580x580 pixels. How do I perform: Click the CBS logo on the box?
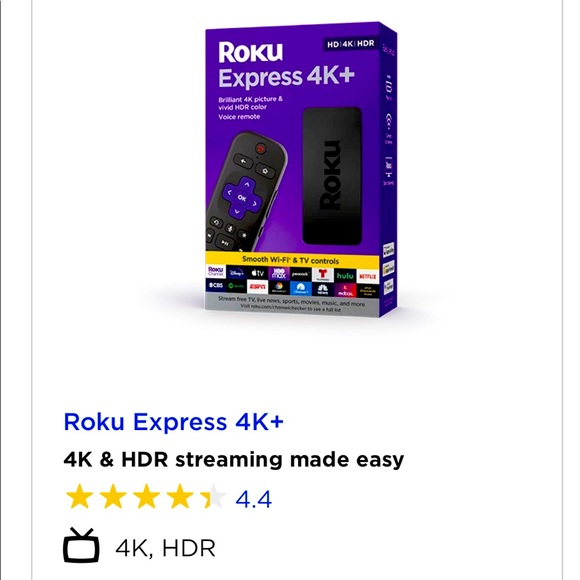216,285
